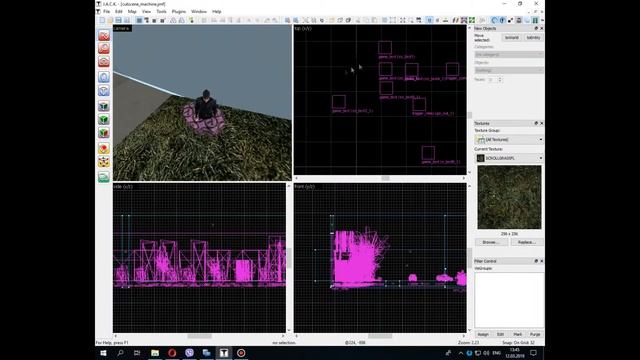Screen dimensions: 640x360
Task: Select the Path tool
Action: click(104, 177)
